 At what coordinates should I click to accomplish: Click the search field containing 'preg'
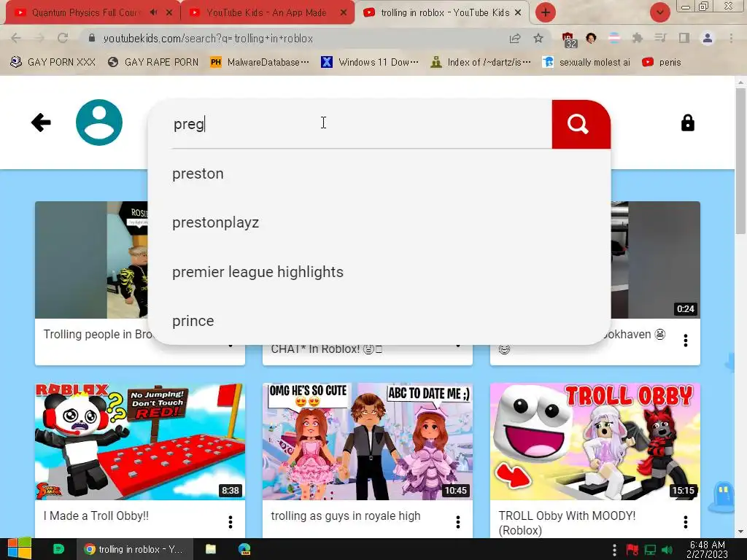pos(361,124)
